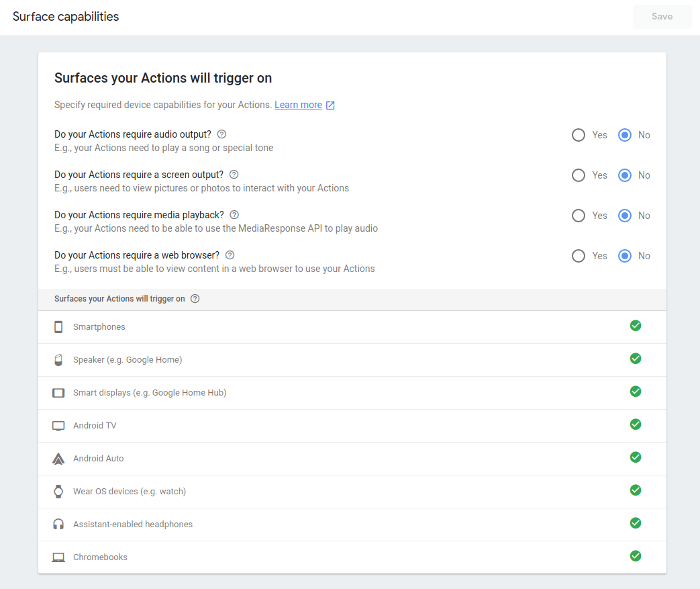The width and height of the screenshot is (700, 589).
Task: Click help icon beside screen output question
Action: [234, 175]
